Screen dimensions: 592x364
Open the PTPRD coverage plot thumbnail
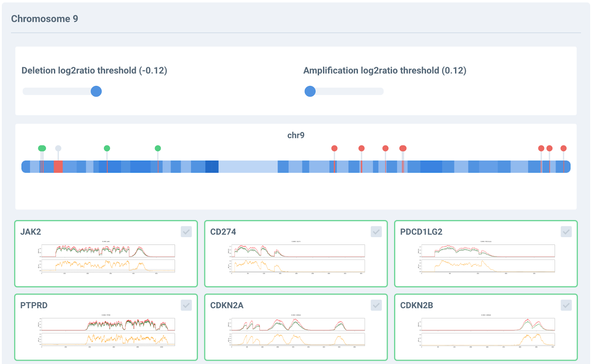pos(106,331)
